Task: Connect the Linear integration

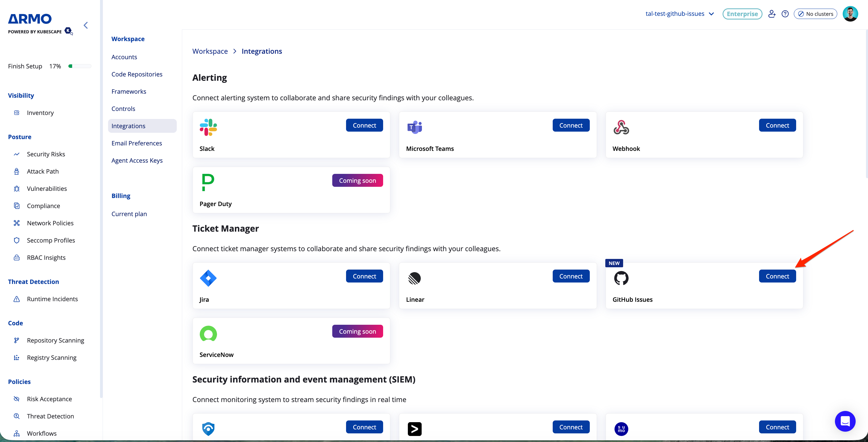Action: click(571, 276)
